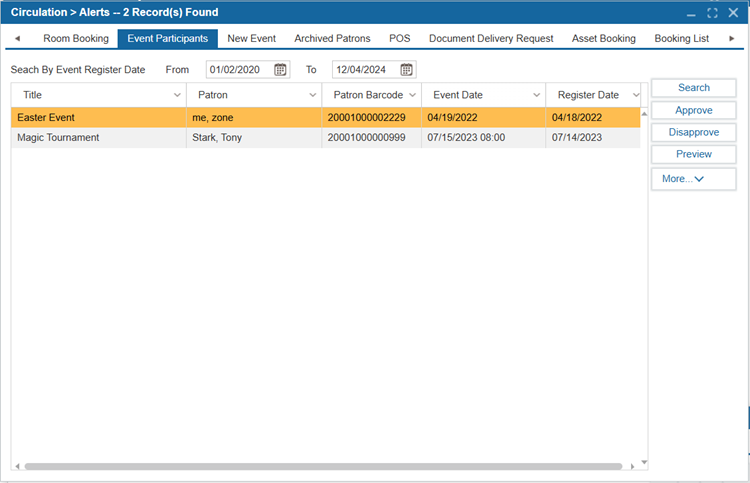Sort by Patron Barcode column header
750x483 pixels.
click(368, 95)
